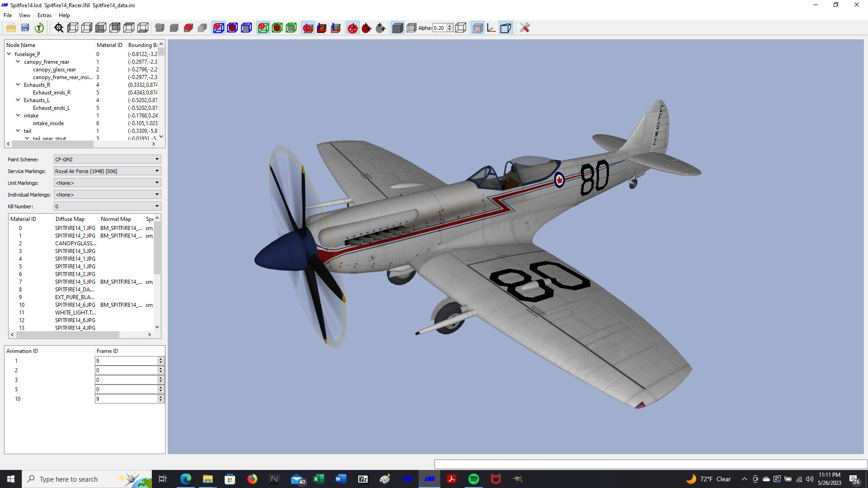This screenshot has height=488, width=868.
Task: Select the top-face shaded view cube
Action: (x=129, y=28)
